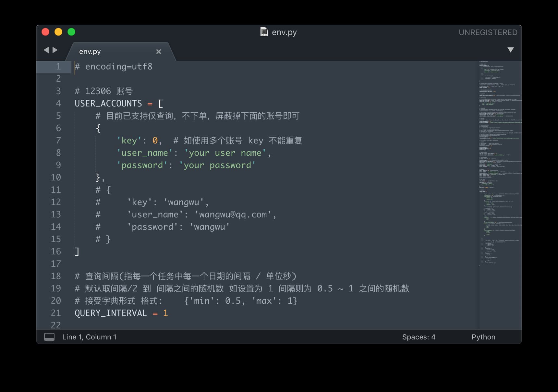Click the 'wangwu@qq.com' text

(x=233, y=214)
